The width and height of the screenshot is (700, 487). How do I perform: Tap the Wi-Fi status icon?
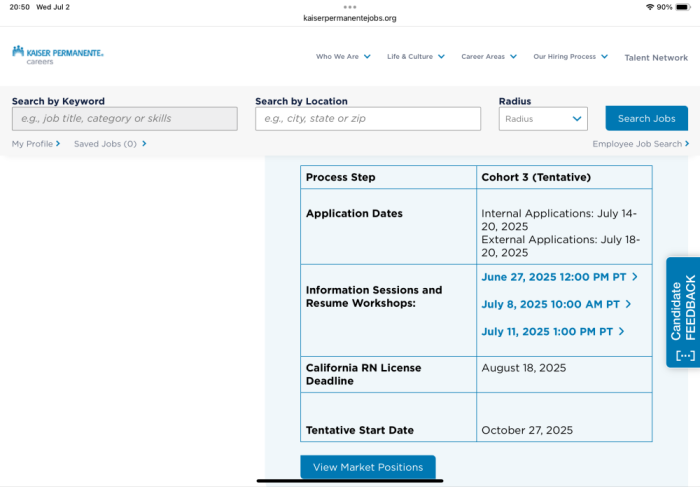(x=649, y=7)
